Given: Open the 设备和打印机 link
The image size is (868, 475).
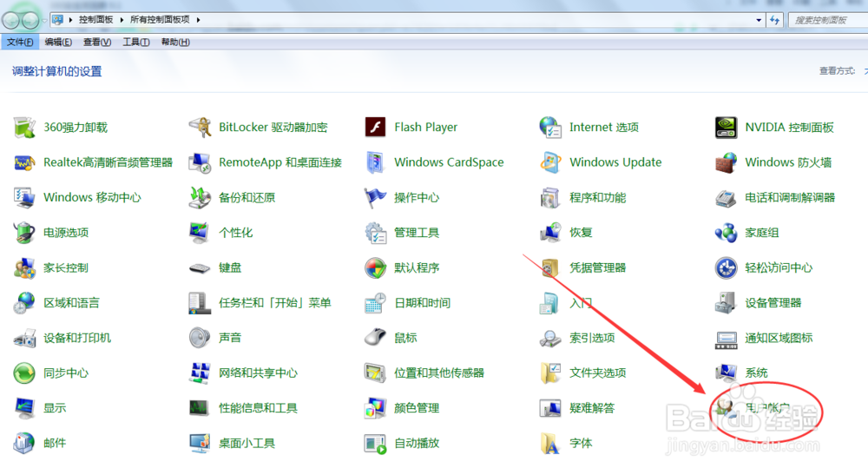Looking at the screenshot, I should click(77, 338).
